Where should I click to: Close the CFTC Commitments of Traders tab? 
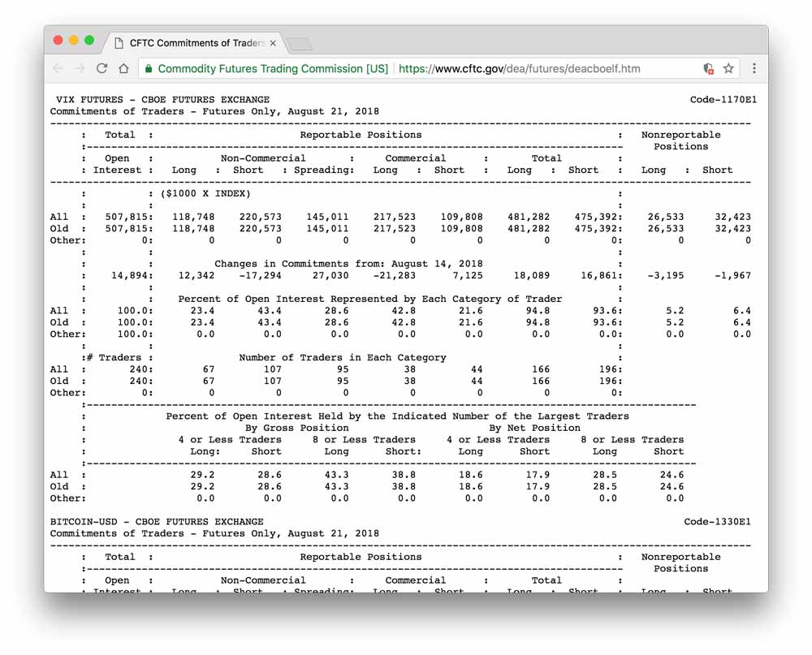(x=273, y=44)
